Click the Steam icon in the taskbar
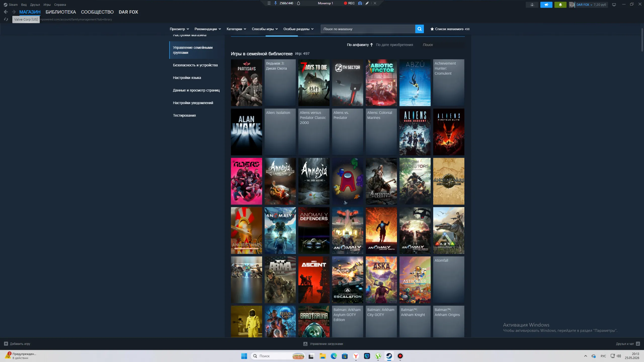 [389, 356]
